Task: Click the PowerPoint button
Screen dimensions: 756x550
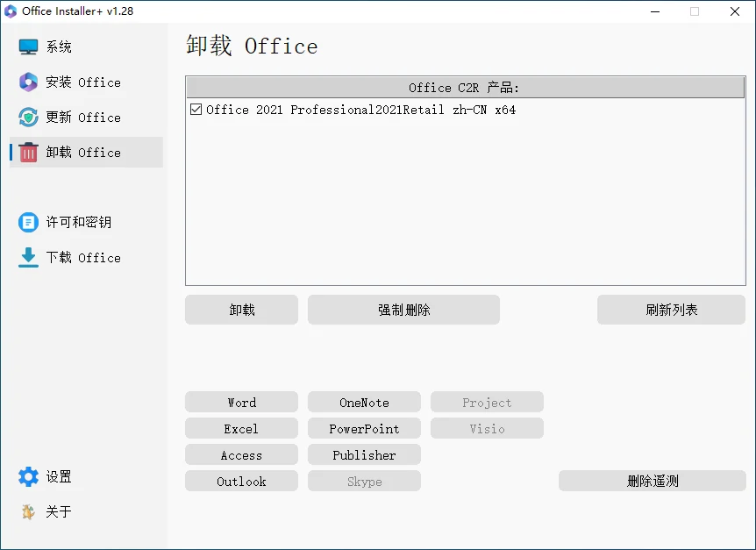Action: [364, 428]
